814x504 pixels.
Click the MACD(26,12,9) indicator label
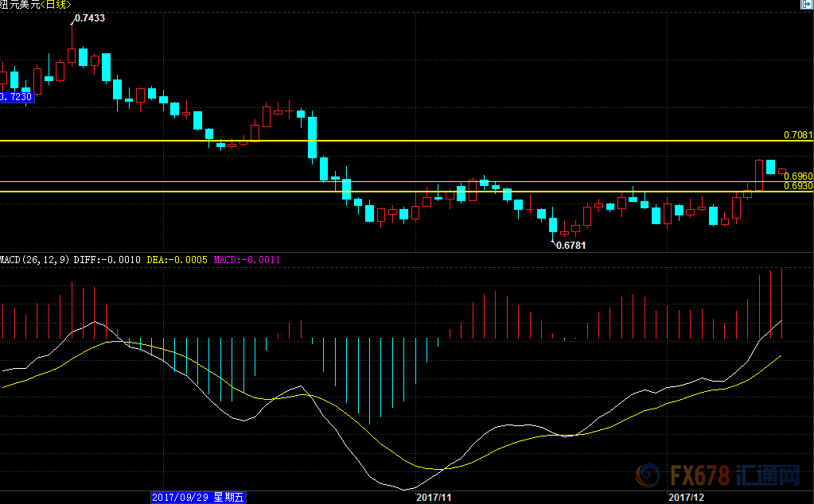click(x=34, y=260)
